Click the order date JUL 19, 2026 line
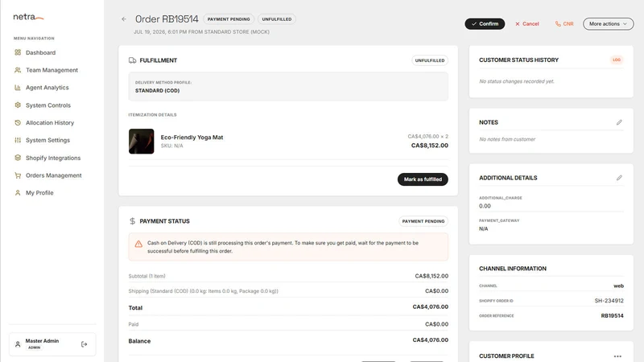Screen dimensions: 644x362 201,32
